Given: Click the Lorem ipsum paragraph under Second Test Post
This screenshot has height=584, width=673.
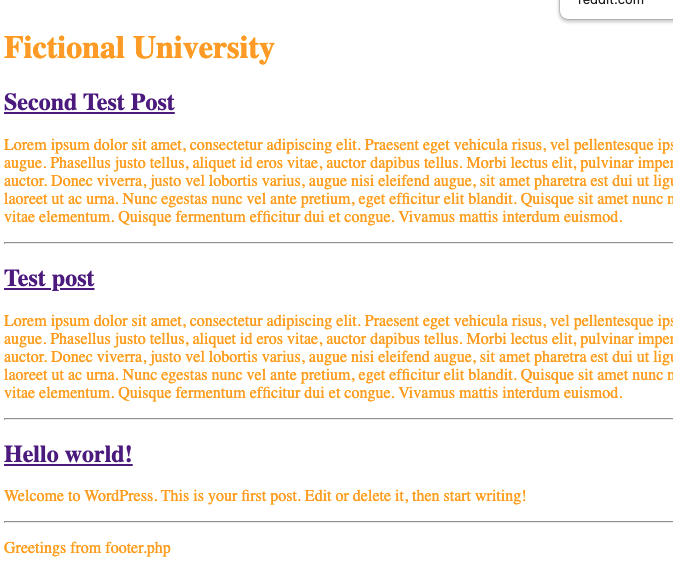Looking at the screenshot, I should tap(338, 181).
